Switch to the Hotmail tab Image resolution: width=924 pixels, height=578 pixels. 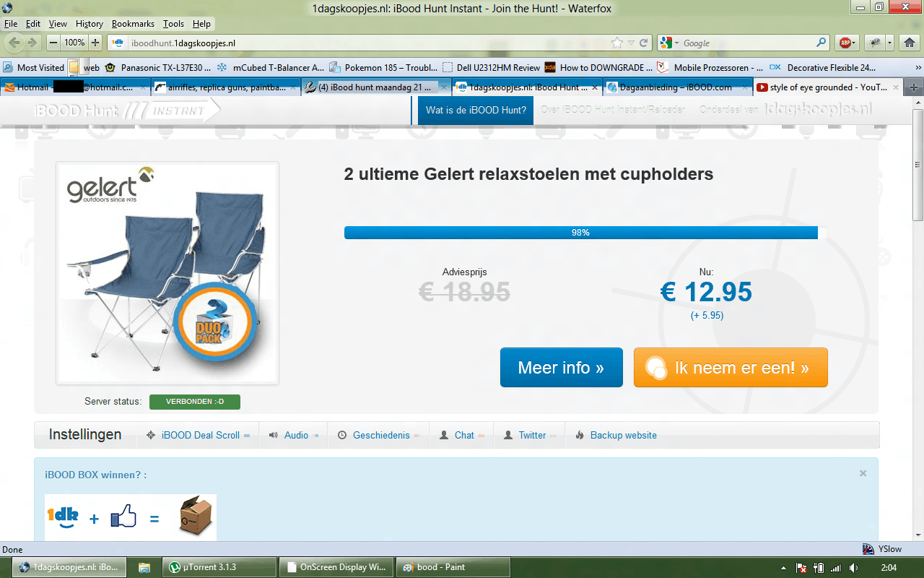74,87
